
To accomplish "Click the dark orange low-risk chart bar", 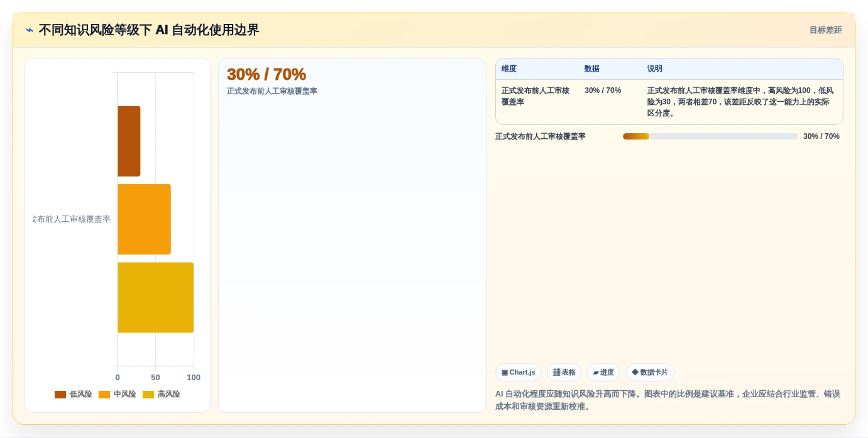I will click(x=129, y=141).
